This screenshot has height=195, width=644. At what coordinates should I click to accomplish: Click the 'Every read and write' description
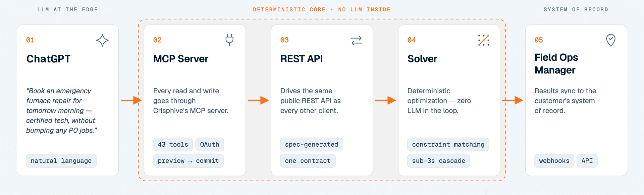(x=191, y=101)
